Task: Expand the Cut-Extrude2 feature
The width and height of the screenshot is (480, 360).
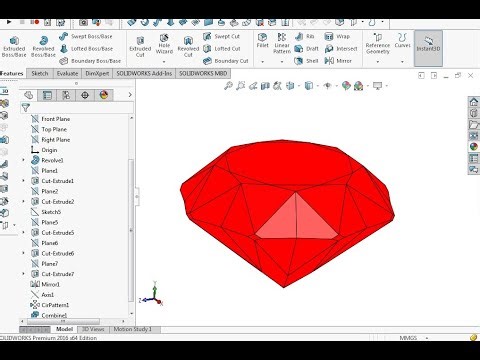Action: (x=23, y=202)
